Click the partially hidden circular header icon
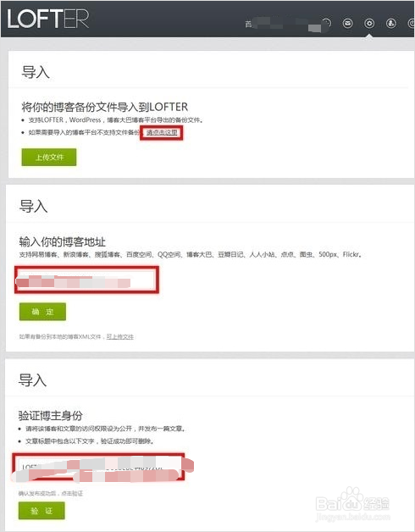415x532 pixels. click(x=326, y=23)
